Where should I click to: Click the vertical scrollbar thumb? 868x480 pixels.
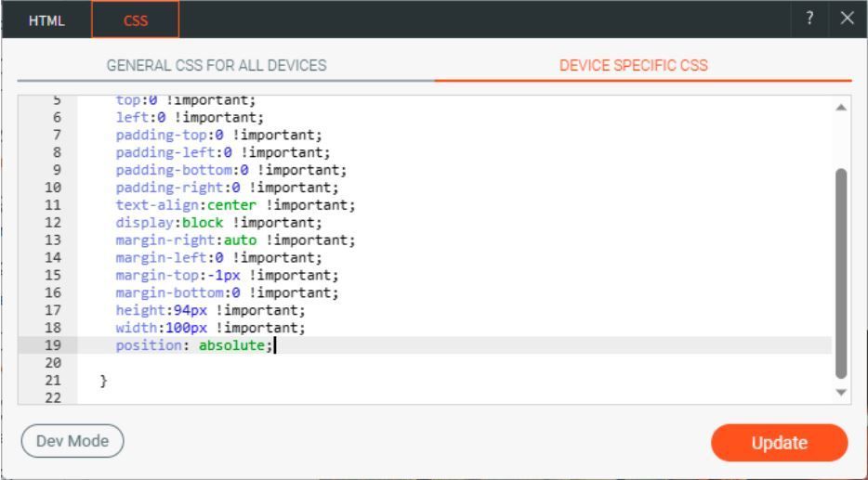tap(841, 274)
